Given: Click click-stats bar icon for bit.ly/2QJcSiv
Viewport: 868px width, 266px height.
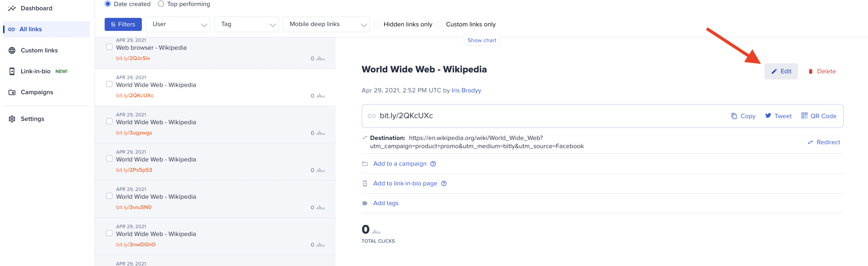Looking at the screenshot, I should point(321,59).
